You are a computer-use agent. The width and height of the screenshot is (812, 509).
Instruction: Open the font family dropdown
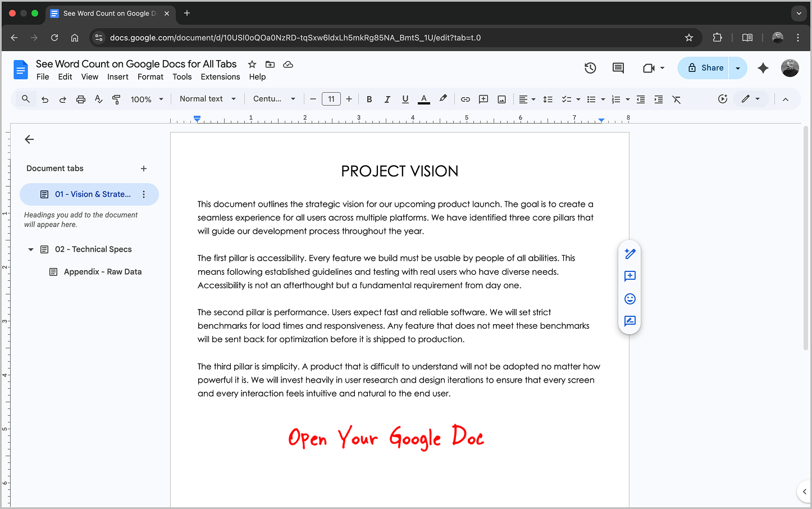point(274,99)
